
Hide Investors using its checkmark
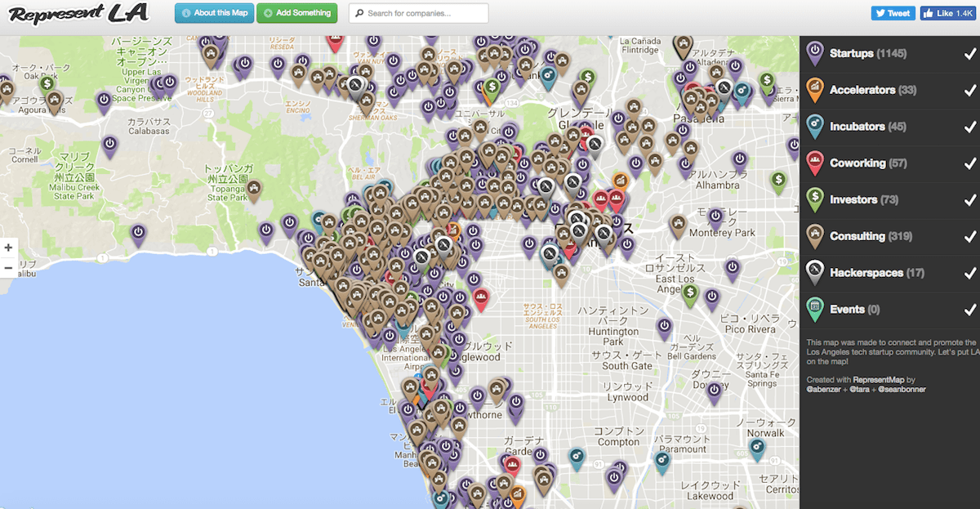click(x=970, y=200)
